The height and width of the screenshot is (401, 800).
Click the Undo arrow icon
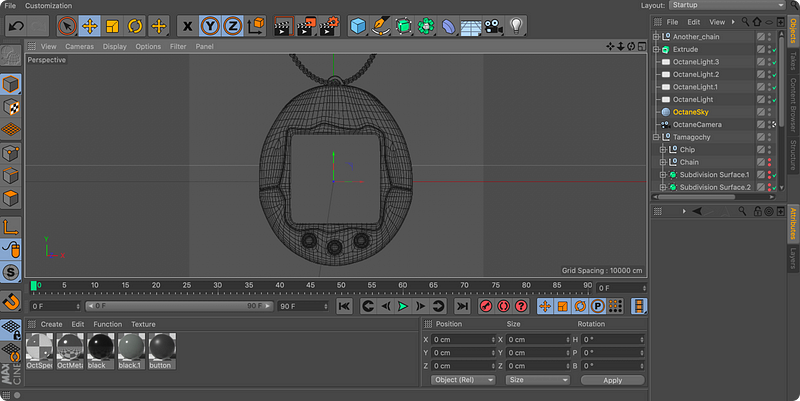pyautogui.click(x=15, y=25)
